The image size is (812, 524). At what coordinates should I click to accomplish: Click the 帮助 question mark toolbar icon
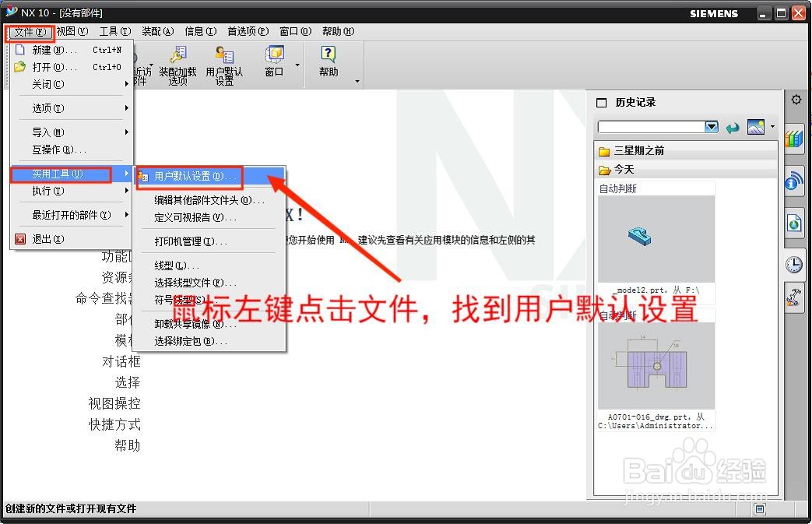329,61
